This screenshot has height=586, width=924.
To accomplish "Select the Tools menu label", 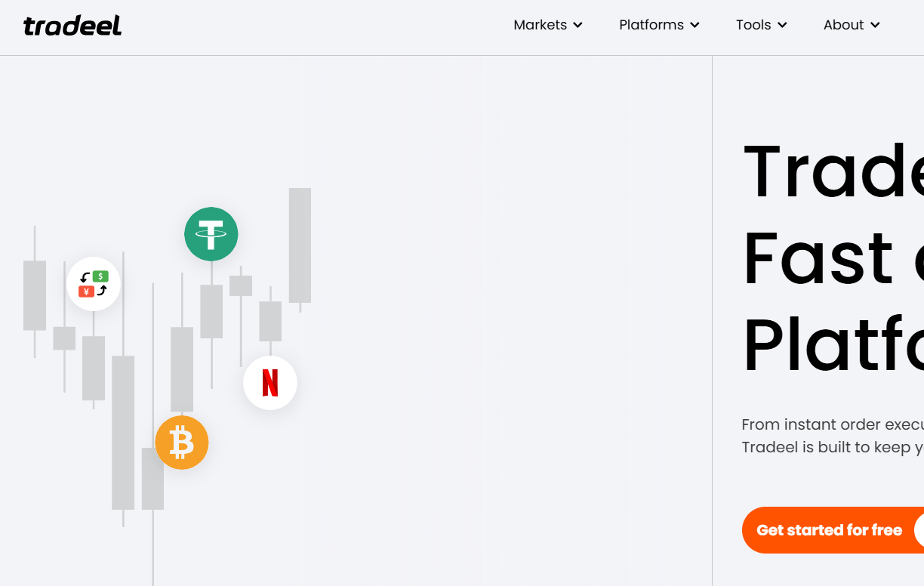I will pos(753,25).
